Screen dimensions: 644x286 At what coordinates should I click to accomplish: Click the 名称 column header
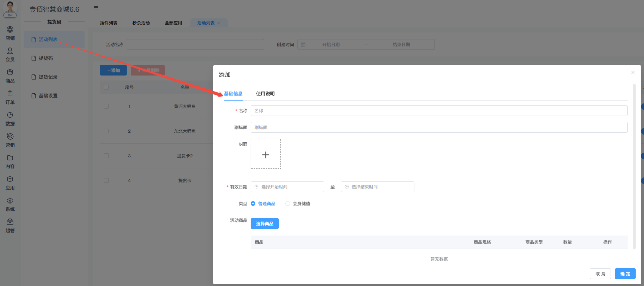point(185,87)
